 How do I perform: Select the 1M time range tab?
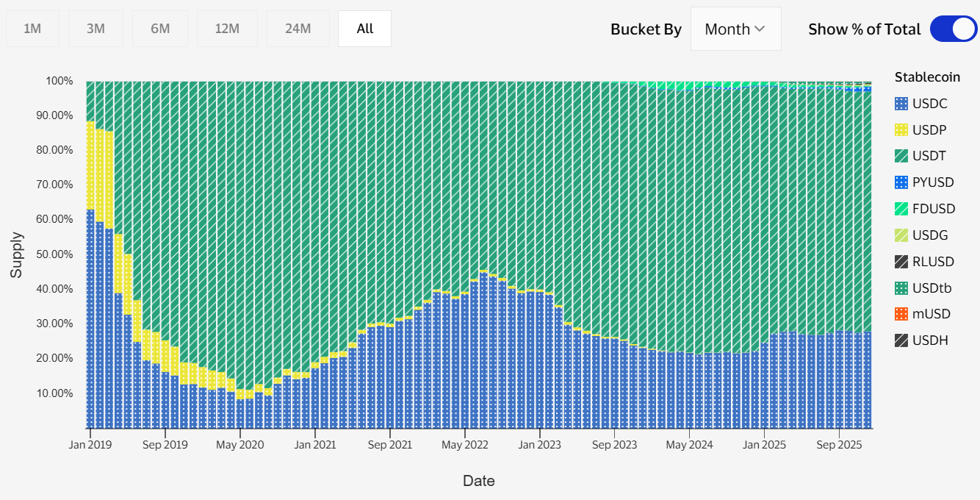click(x=32, y=29)
